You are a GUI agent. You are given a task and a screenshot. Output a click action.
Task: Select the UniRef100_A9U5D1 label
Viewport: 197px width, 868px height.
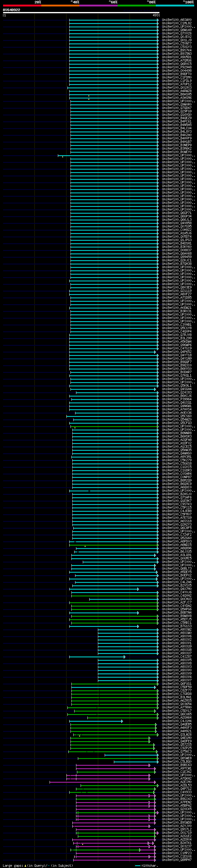[177, 57]
